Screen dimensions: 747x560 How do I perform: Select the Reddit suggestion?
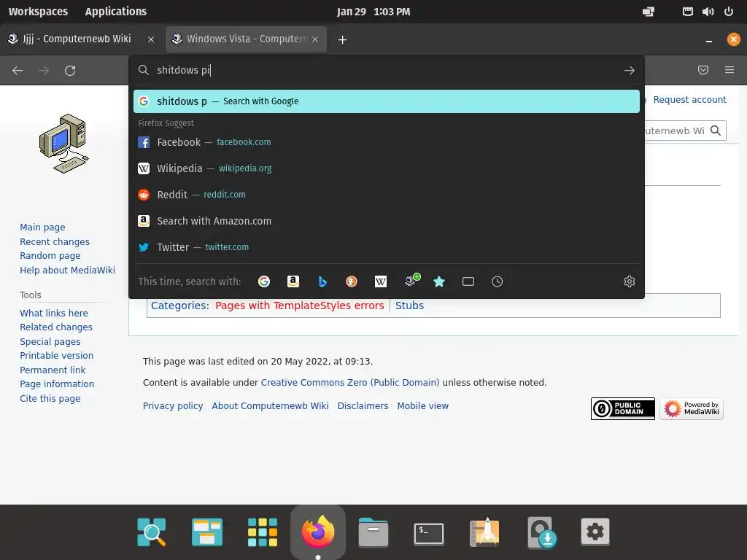387,194
